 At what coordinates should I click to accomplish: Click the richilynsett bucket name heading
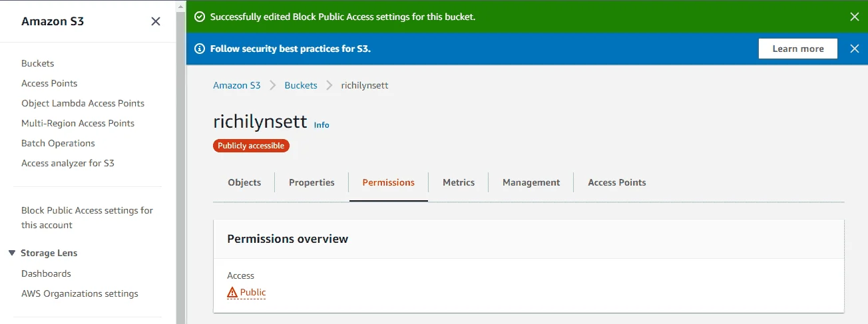[x=260, y=122]
